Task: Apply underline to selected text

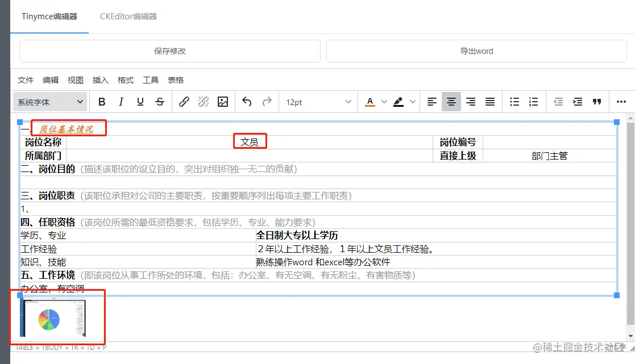Action: coord(140,102)
